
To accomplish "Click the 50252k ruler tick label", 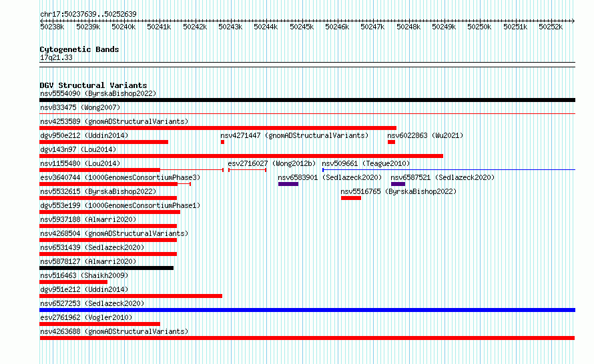I will [x=551, y=27].
